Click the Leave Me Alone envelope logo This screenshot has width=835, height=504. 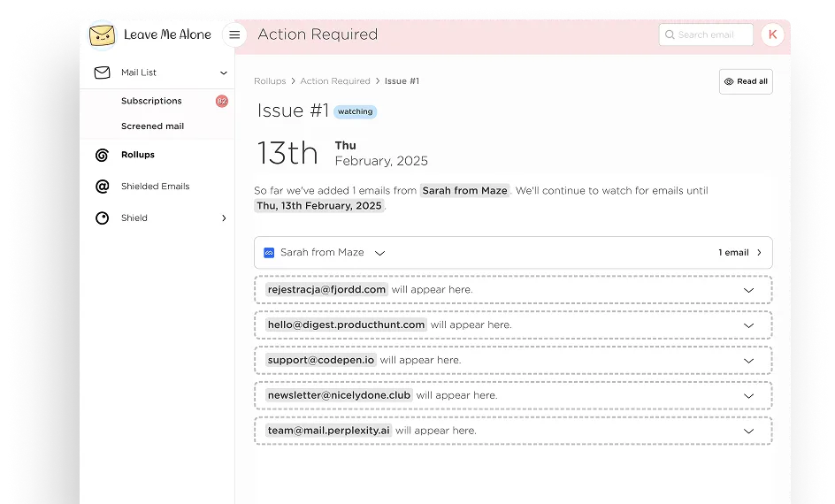point(102,35)
